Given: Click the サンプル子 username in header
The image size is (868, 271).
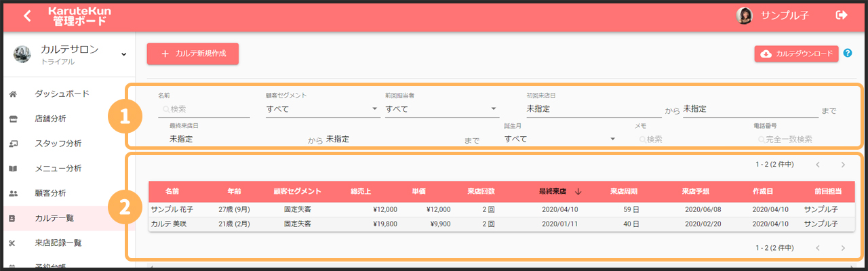Looking at the screenshot, I should (x=785, y=16).
